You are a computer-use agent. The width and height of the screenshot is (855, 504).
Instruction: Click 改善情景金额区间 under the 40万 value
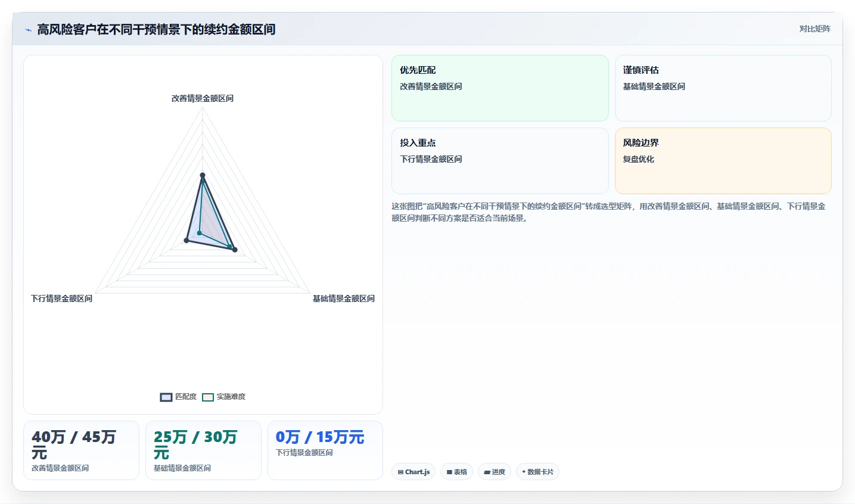pos(60,468)
